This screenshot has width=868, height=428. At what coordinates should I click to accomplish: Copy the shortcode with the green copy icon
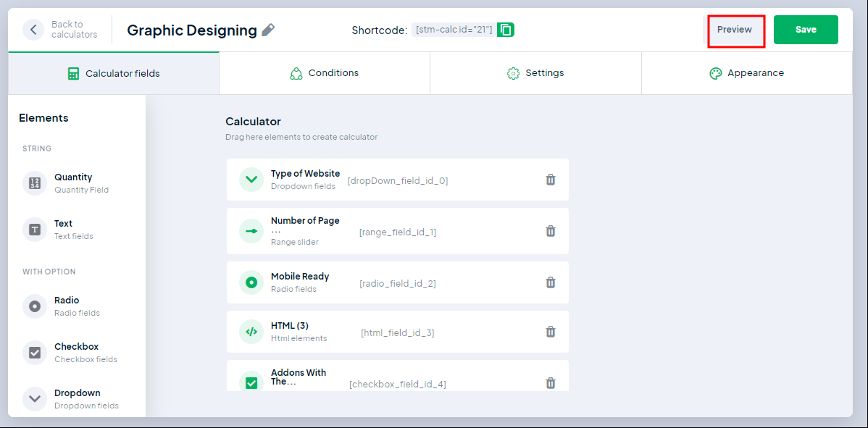(506, 30)
